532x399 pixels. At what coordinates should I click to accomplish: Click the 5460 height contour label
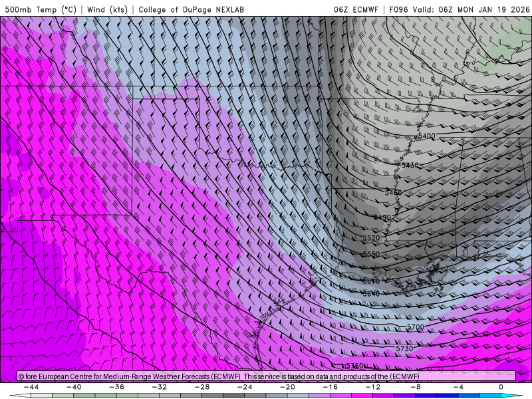pyautogui.click(x=393, y=193)
